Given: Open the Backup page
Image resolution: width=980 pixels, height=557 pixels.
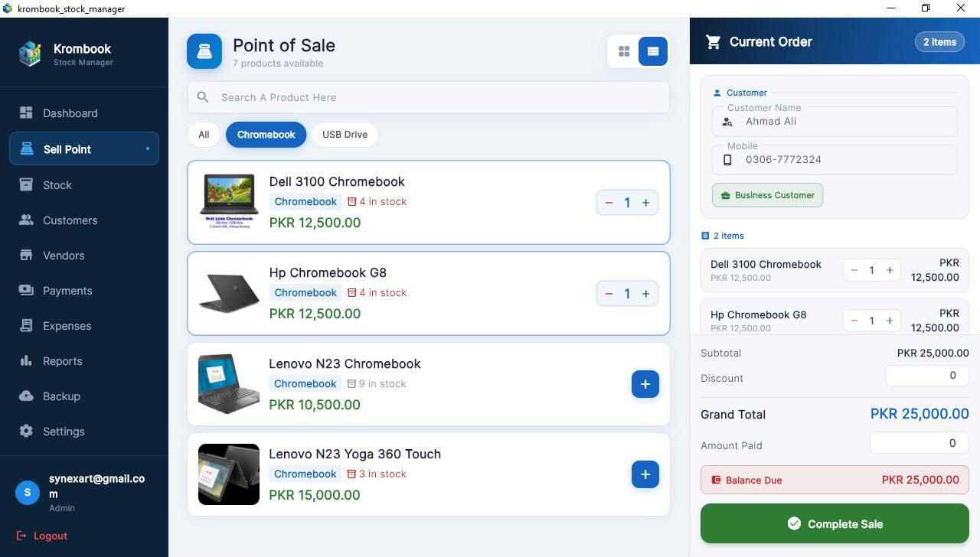Looking at the screenshot, I should tap(61, 396).
